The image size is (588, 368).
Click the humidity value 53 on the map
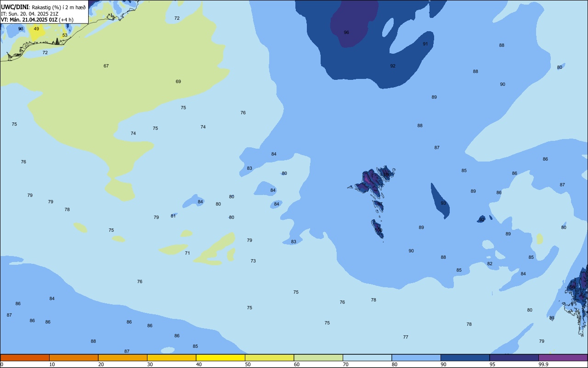tap(65, 35)
